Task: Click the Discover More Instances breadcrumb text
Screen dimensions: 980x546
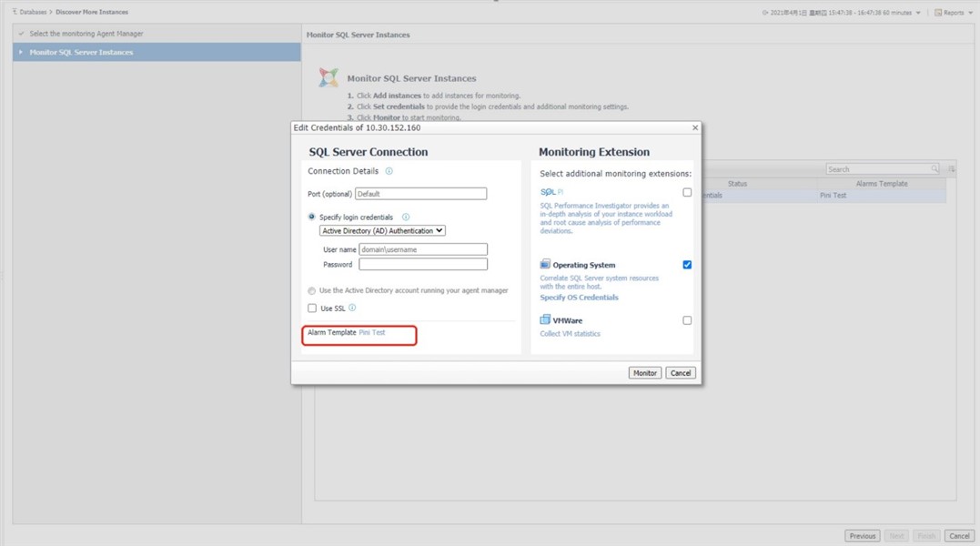Action: click(92, 12)
